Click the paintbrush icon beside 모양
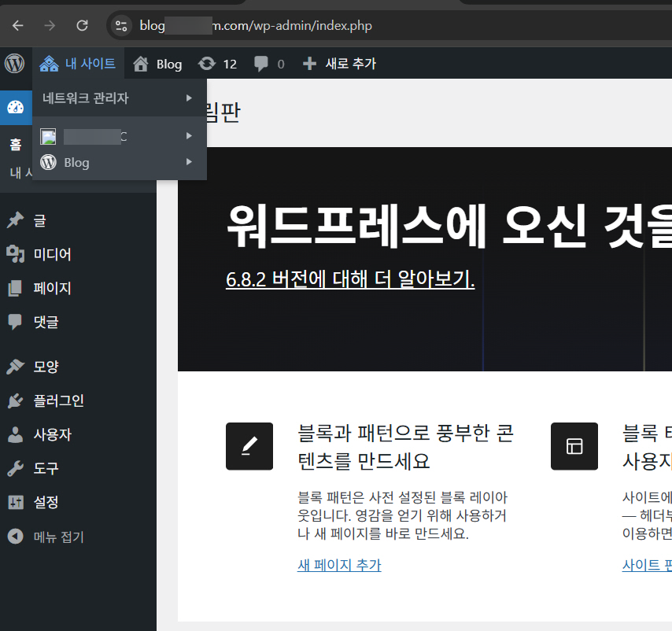 pos(15,367)
